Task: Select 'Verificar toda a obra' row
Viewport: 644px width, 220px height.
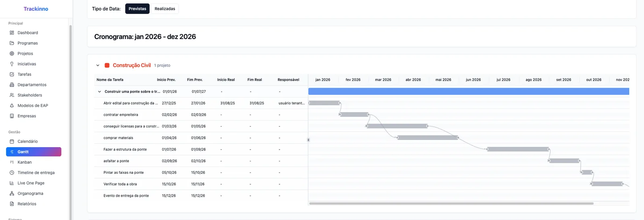Action: pyautogui.click(x=201, y=184)
